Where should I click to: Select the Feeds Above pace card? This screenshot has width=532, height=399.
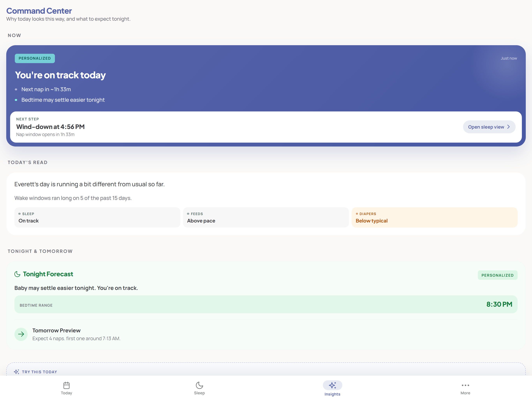pos(266,217)
